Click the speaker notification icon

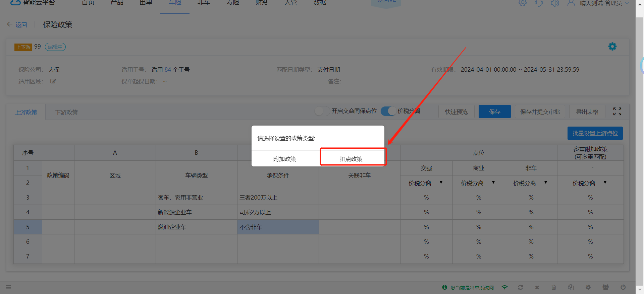tap(555, 3)
